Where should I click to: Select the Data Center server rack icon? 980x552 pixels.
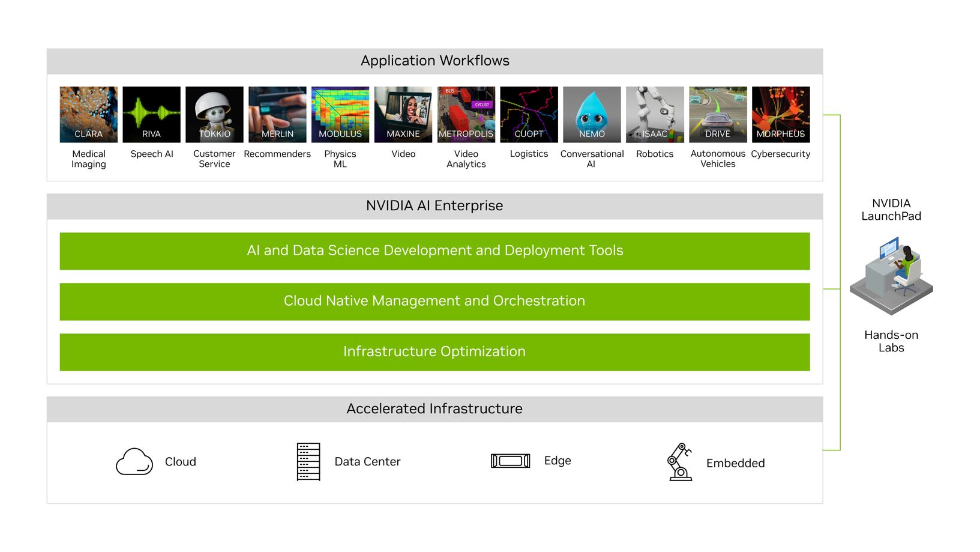(308, 462)
